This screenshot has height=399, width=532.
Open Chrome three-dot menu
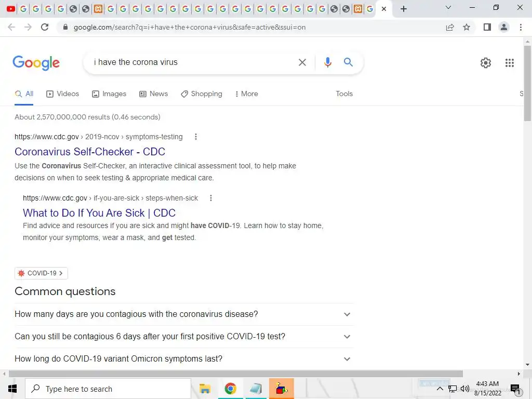pyautogui.click(x=521, y=27)
